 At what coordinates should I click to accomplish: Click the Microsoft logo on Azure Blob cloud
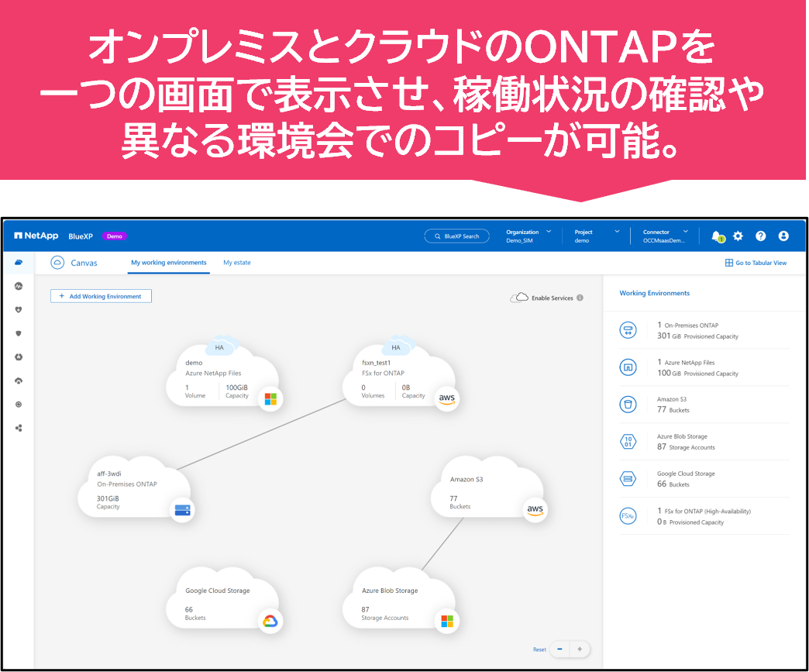click(447, 621)
